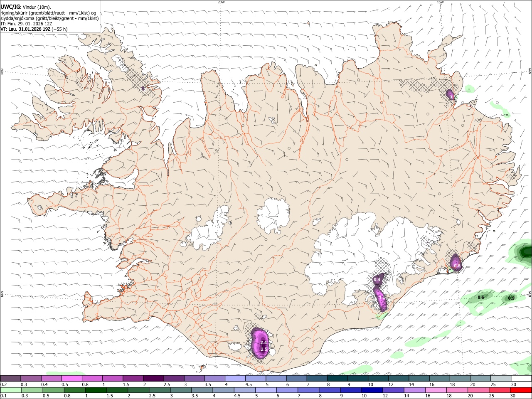This screenshot has height=399, width=532.
Task: Click the 0.4 snowfall value on the map
Action: (377, 280)
